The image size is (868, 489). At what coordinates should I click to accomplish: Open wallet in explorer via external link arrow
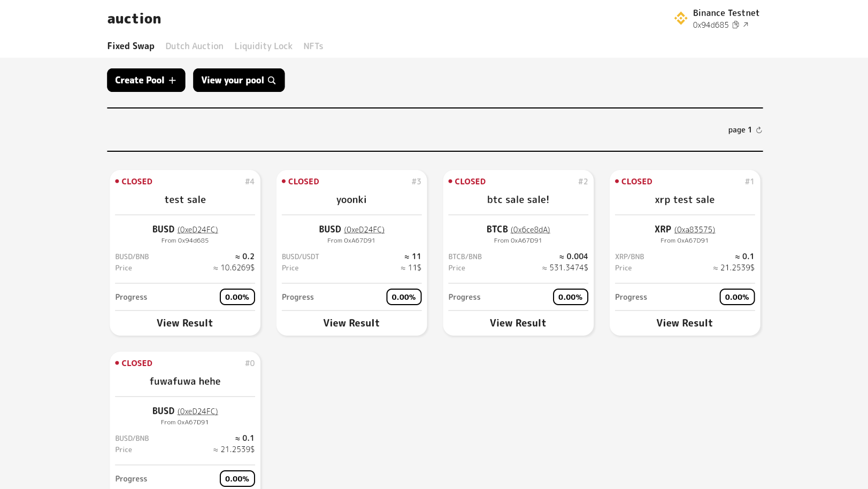click(x=746, y=25)
